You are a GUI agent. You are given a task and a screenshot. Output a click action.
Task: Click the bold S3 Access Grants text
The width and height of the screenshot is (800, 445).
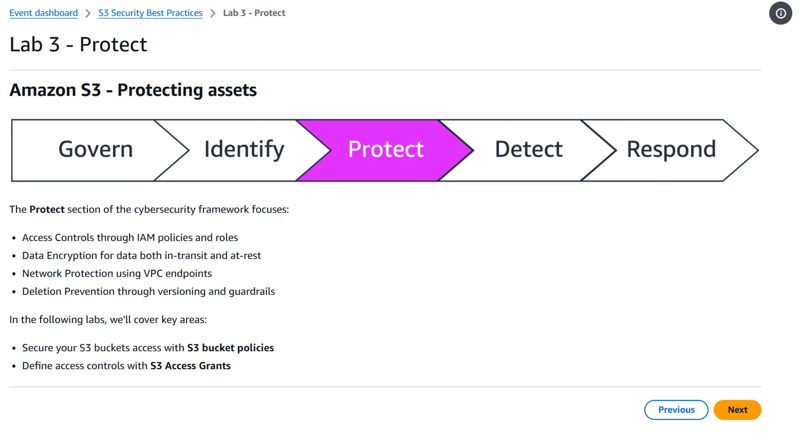[190, 366]
